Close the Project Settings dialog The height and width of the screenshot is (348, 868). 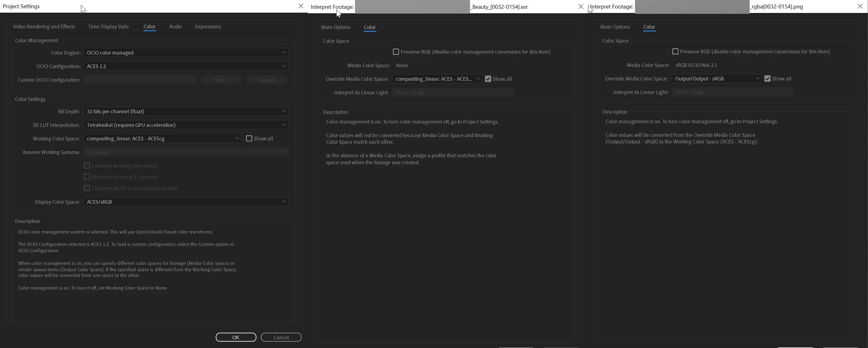[301, 6]
